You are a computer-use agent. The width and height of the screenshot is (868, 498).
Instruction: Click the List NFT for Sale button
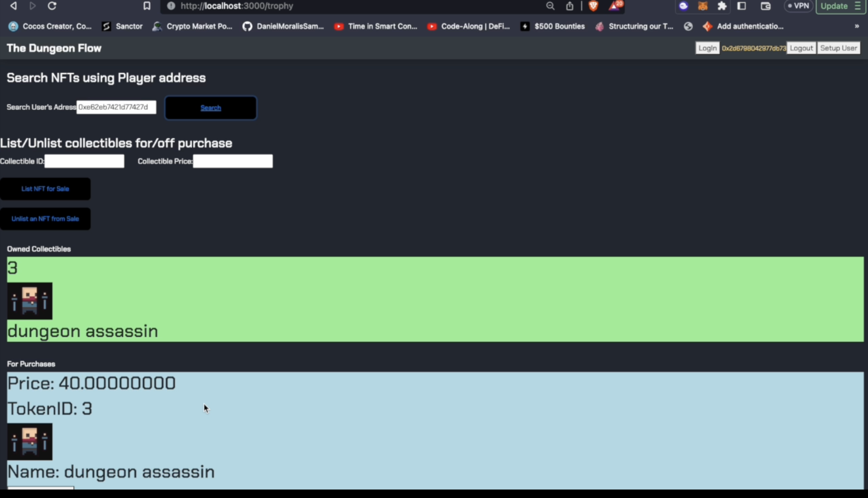pyautogui.click(x=45, y=188)
